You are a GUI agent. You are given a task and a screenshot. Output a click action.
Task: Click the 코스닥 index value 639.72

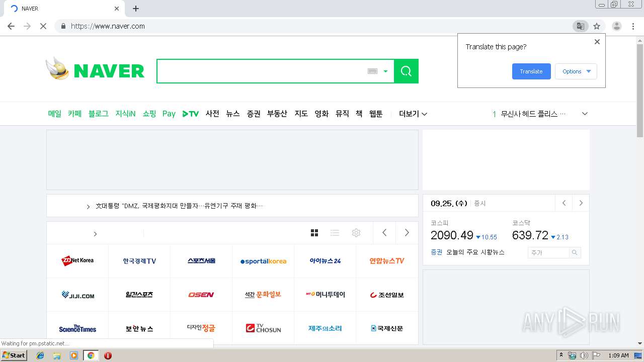[530, 235]
